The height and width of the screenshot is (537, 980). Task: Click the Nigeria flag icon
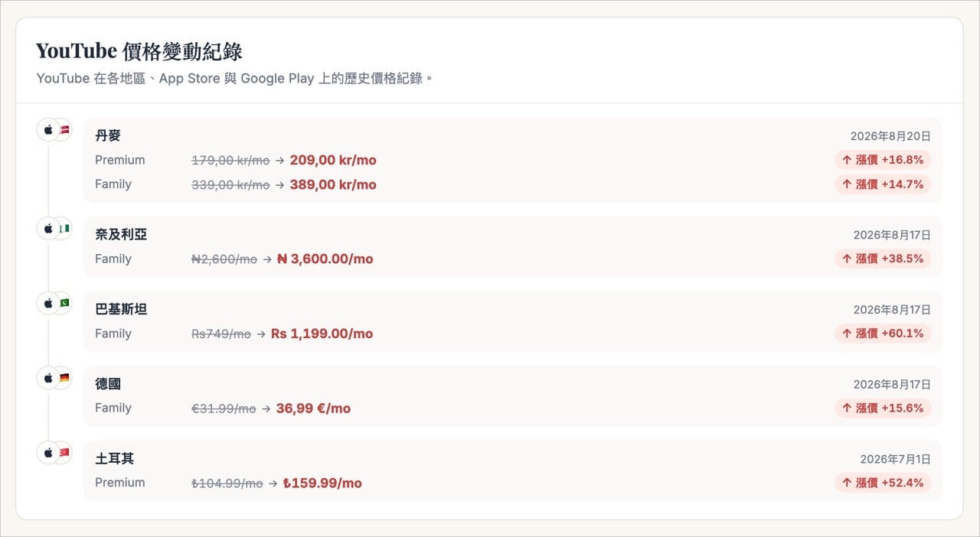tap(64, 228)
